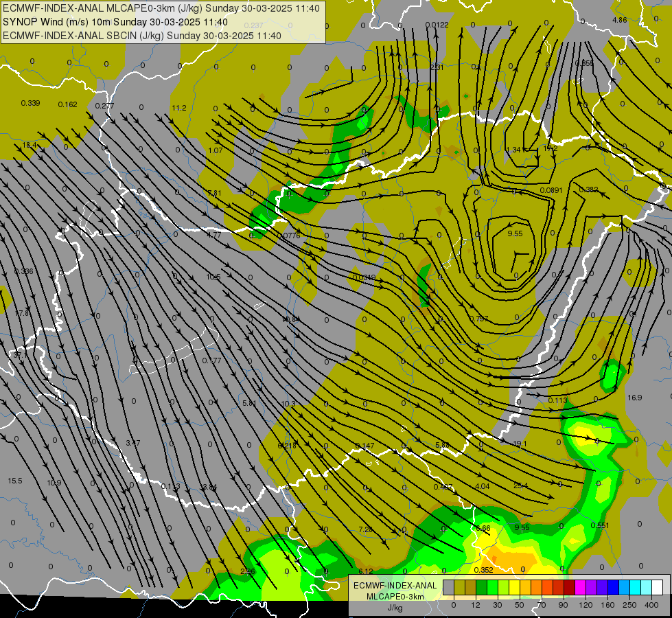The height and width of the screenshot is (618, 672).
Task: Click the map value 0.218
Action: click(287, 446)
